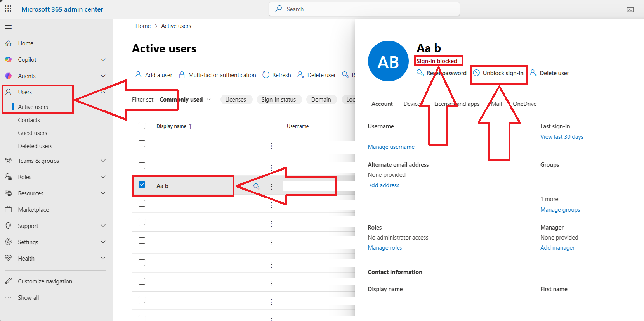The image size is (644, 321).
Task: Open Guest users in sidebar
Action: click(33, 133)
